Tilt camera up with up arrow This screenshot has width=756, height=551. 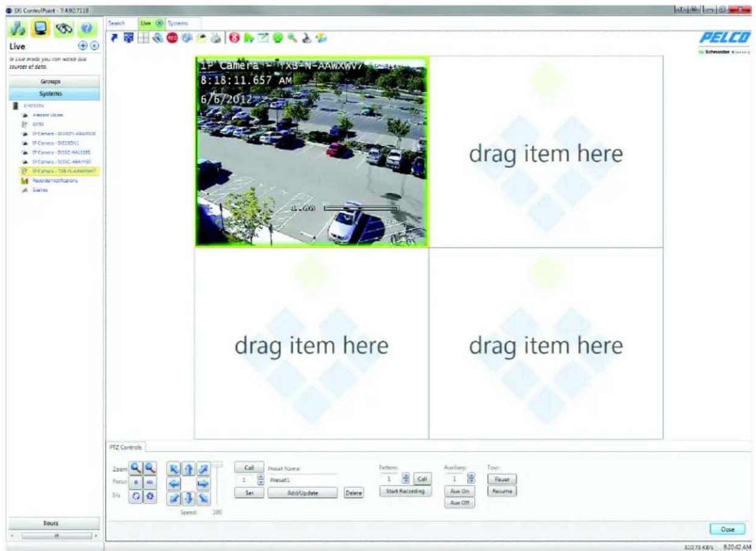coord(188,469)
